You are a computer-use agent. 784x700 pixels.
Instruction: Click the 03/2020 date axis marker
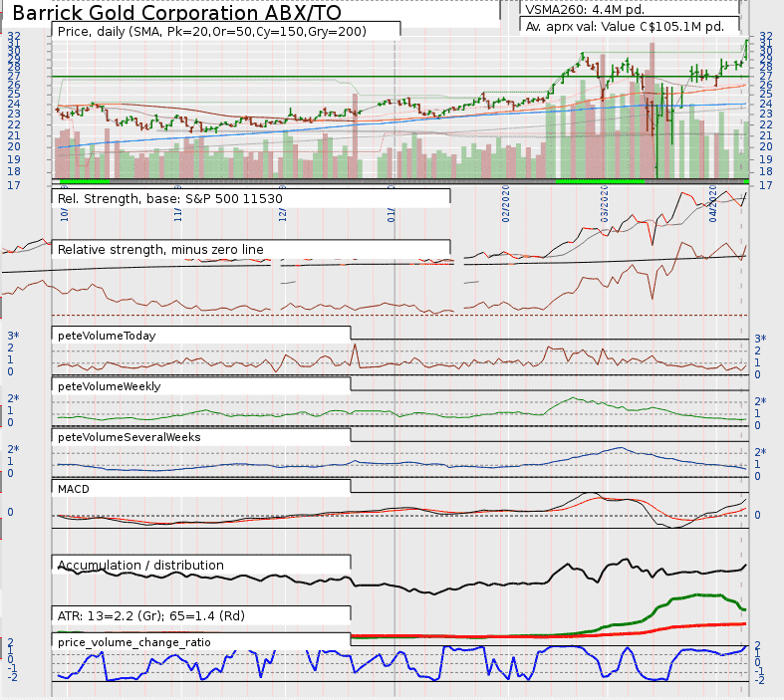[x=605, y=204]
